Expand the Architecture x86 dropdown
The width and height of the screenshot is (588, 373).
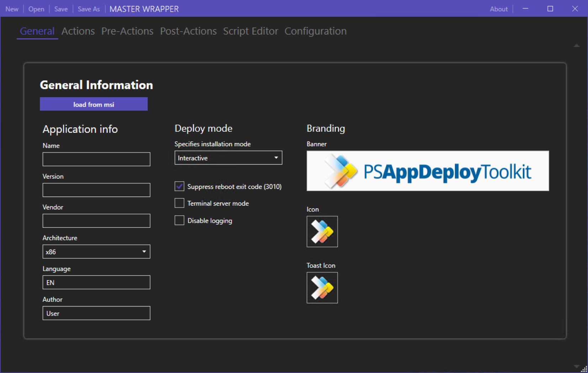[x=96, y=252]
